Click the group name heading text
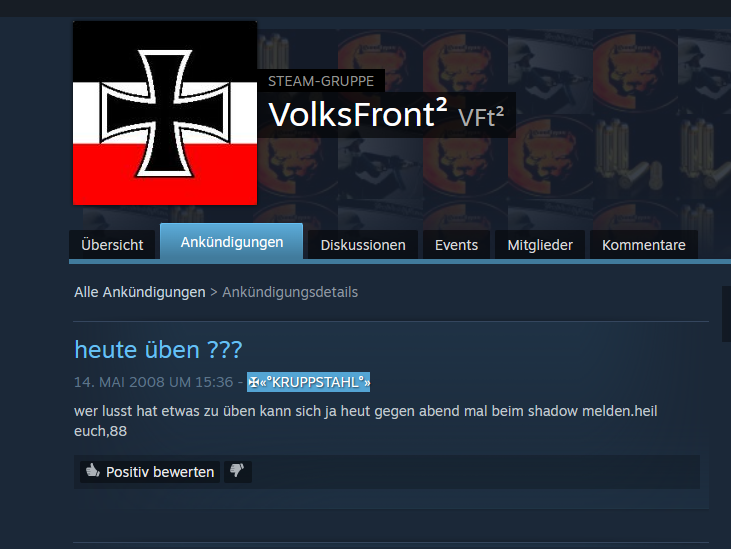The height and width of the screenshot is (549, 731). [358, 114]
